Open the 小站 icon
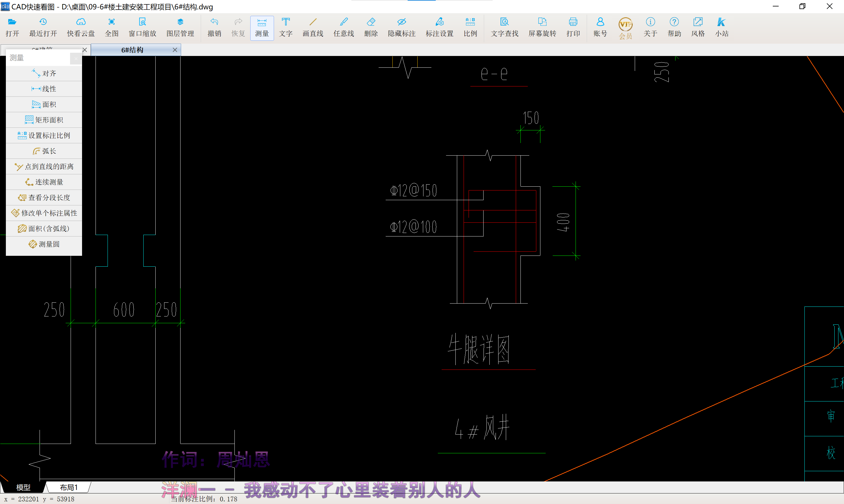This screenshot has width=844, height=504. click(x=722, y=28)
